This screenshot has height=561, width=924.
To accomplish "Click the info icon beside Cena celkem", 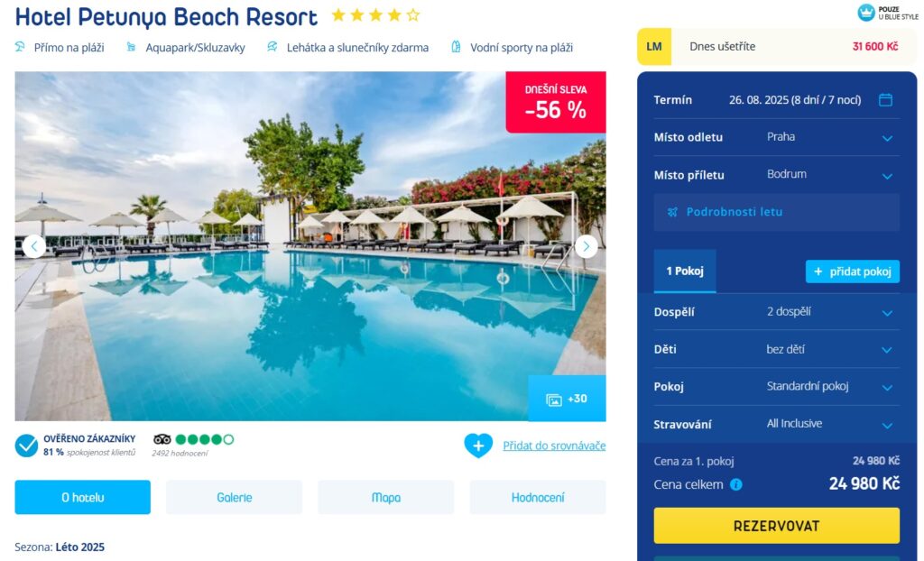I will pyautogui.click(x=736, y=484).
